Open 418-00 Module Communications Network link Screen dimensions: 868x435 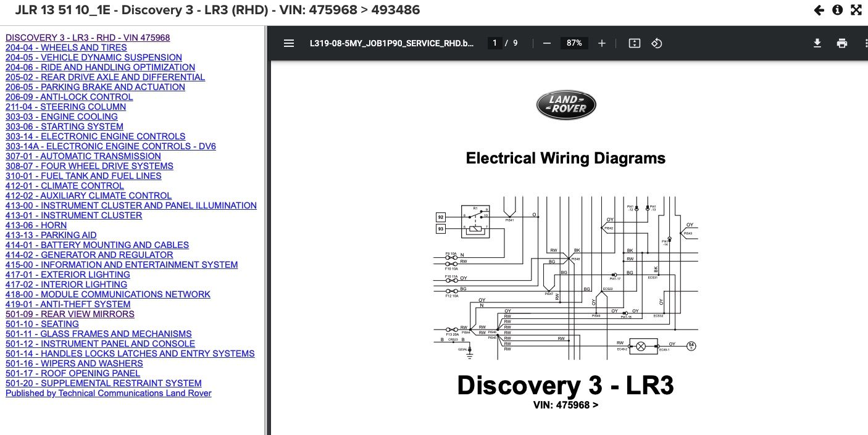pyautogui.click(x=108, y=294)
